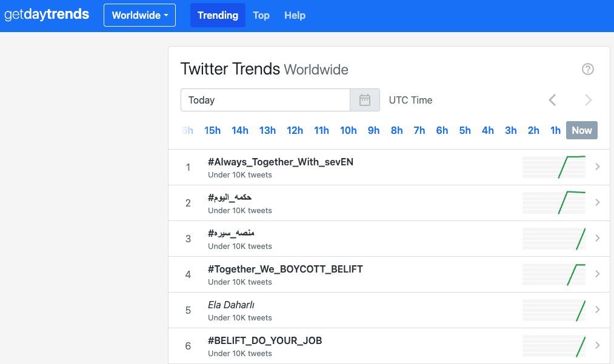614x364 pixels.
Task: Expand details for #Together_We_BOYCOTT_BELIFT
Action: [x=597, y=274]
